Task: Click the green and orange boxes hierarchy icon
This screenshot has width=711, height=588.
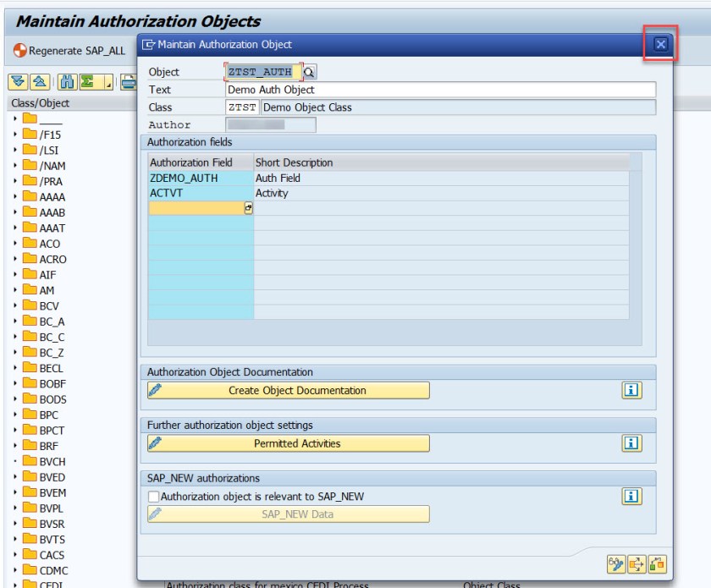Action: [x=657, y=564]
